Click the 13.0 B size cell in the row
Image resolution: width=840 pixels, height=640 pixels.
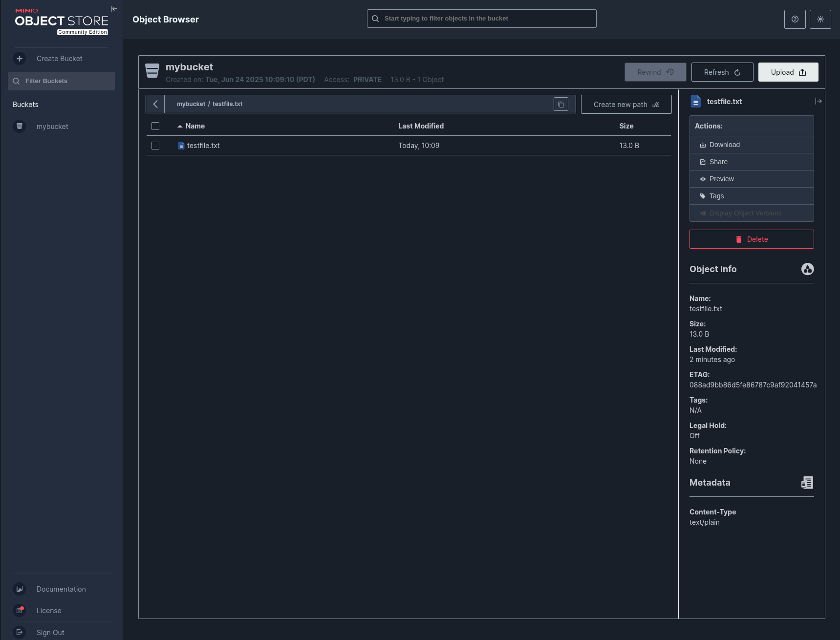coord(629,146)
